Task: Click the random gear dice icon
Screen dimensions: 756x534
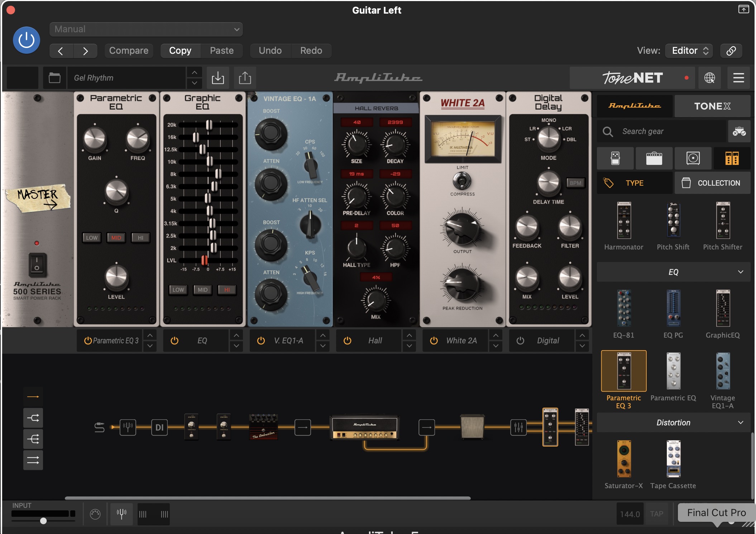Action: click(x=739, y=132)
